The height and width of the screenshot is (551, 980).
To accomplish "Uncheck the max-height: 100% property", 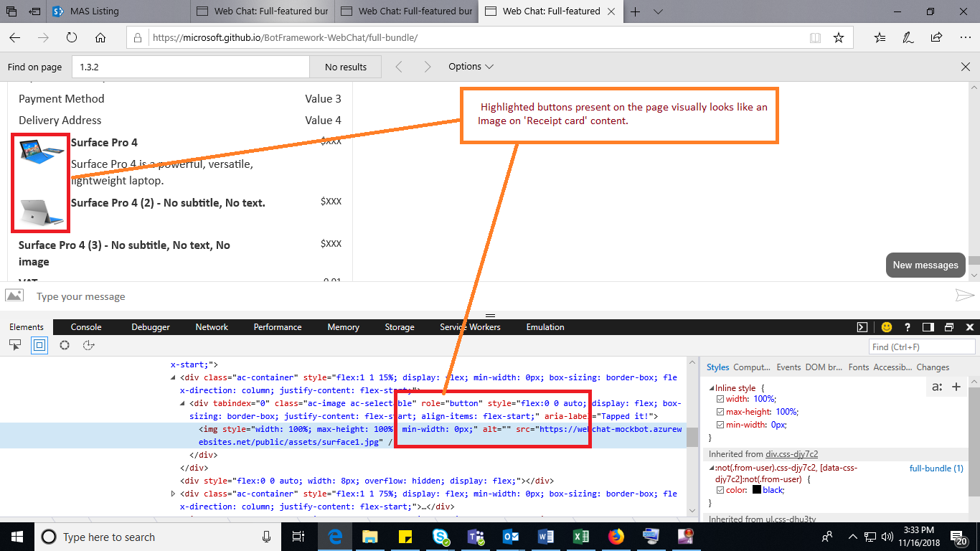I will tap(720, 412).
